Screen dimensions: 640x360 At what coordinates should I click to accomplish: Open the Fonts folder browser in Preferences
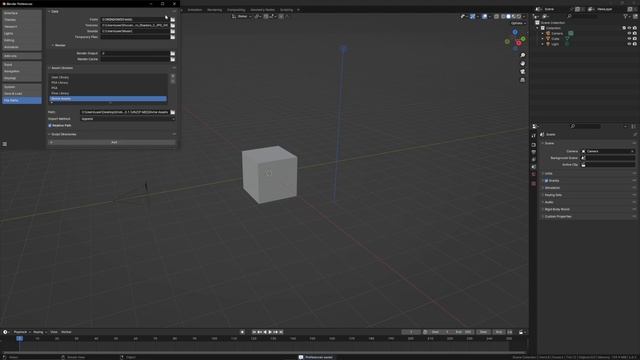point(173,20)
